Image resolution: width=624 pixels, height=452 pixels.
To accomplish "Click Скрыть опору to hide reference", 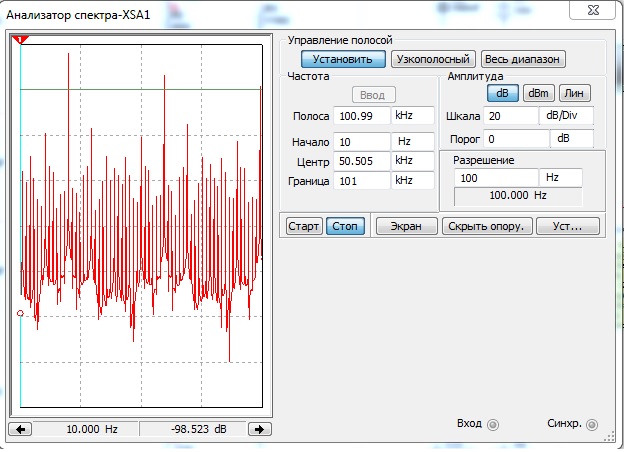I will click(x=487, y=226).
